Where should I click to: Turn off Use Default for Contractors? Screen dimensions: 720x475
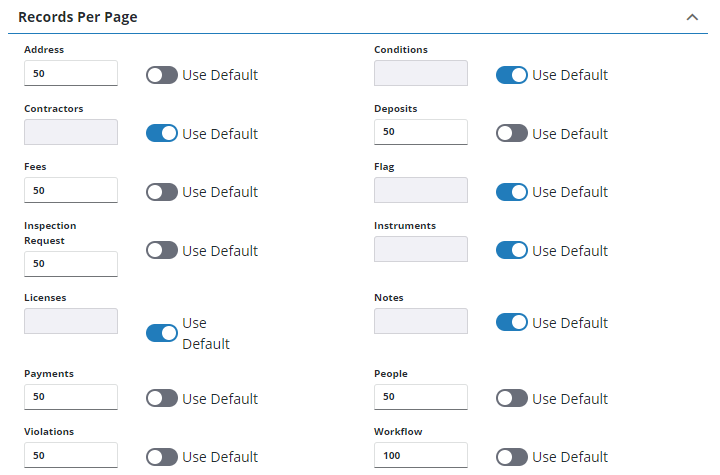pos(162,133)
